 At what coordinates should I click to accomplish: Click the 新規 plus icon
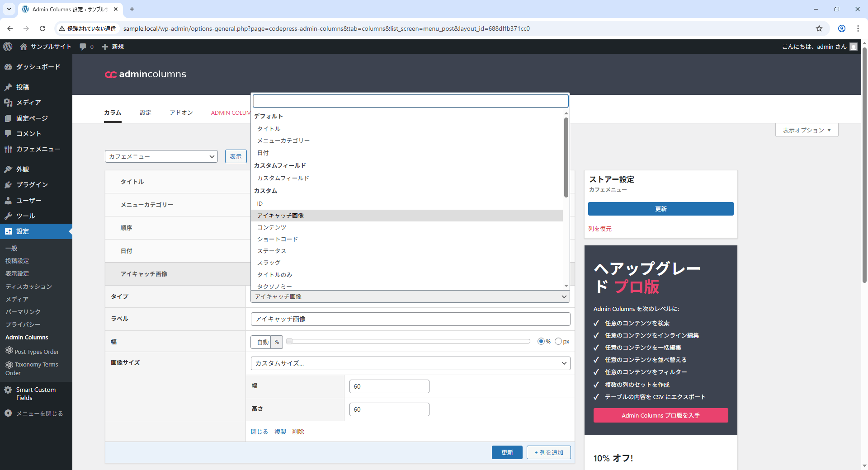click(105, 47)
